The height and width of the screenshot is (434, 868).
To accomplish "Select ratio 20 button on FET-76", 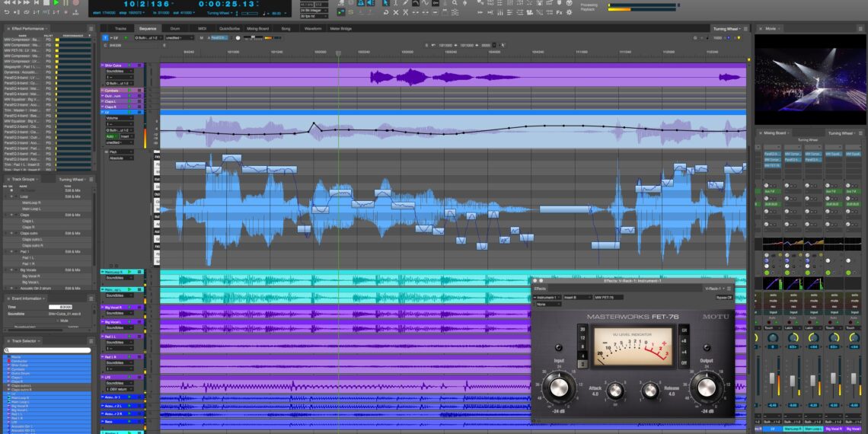I will (582, 329).
